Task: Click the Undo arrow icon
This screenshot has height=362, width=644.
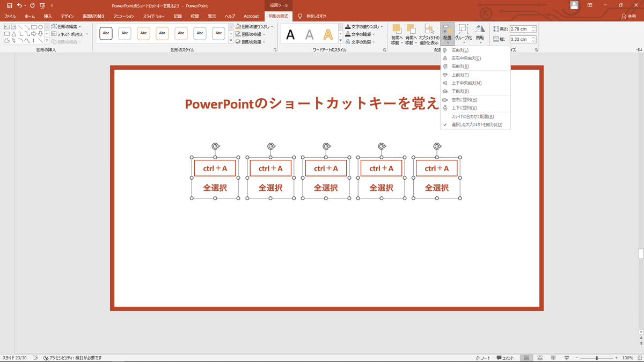Action: point(19,5)
